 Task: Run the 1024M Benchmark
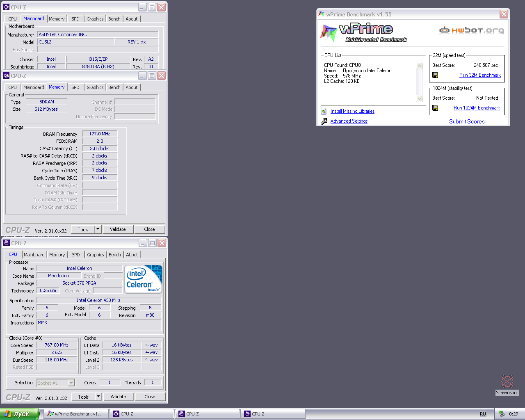[x=477, y=108]
